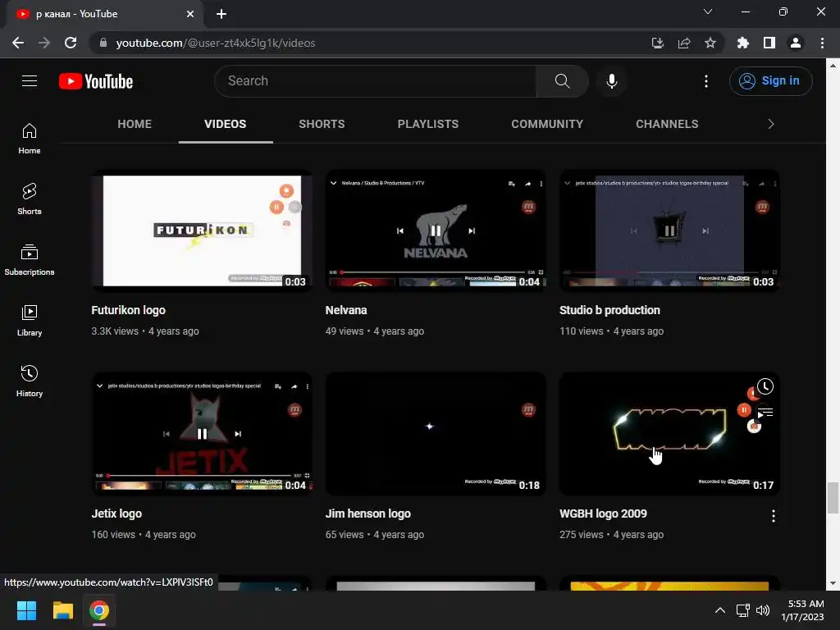This screenshot has height=630, width=840.
Task: Open Subscriptions in the sidebar
Action: pyautogui.click(x=30, y=260)
